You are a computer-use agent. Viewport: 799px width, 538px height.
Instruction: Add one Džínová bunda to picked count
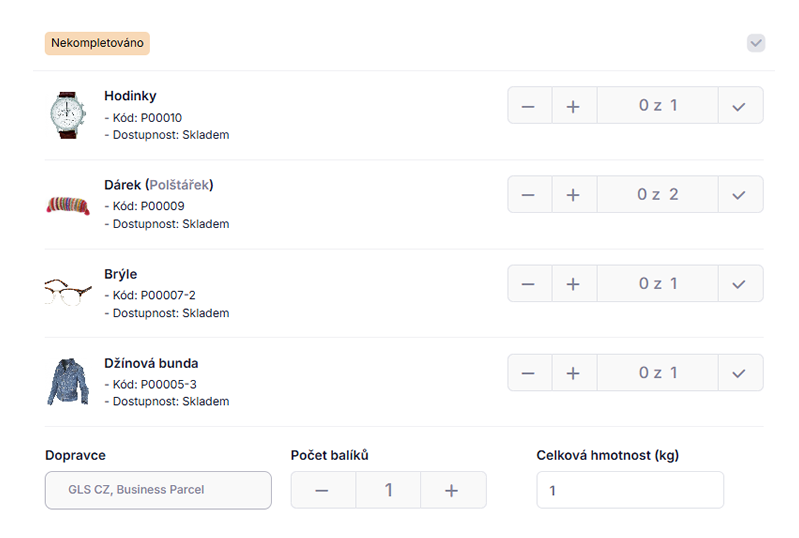[574, 373]
